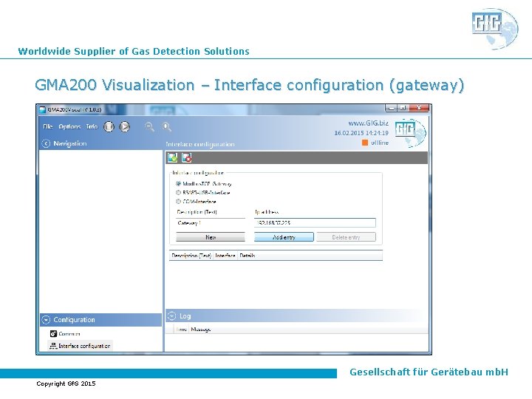The image size is (532, 399).
Task: Click the New button
Action: click(x=211, y=237)
